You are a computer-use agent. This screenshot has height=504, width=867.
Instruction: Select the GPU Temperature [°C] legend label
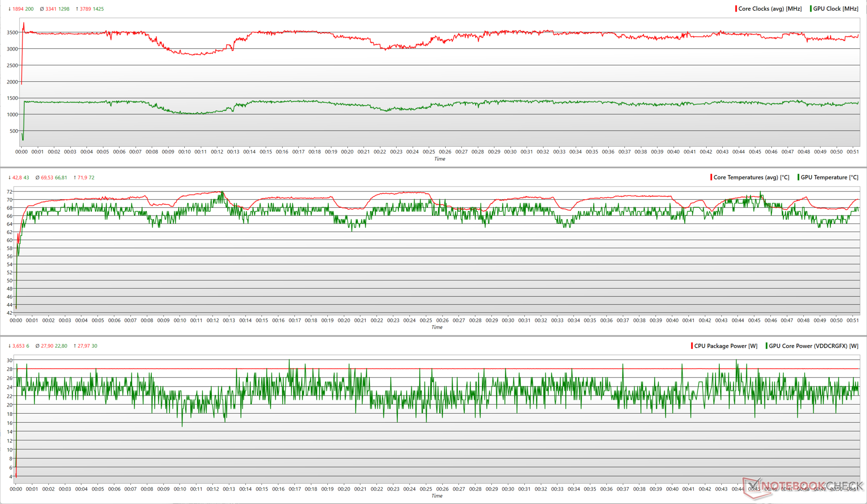click(x=830, y=177)
